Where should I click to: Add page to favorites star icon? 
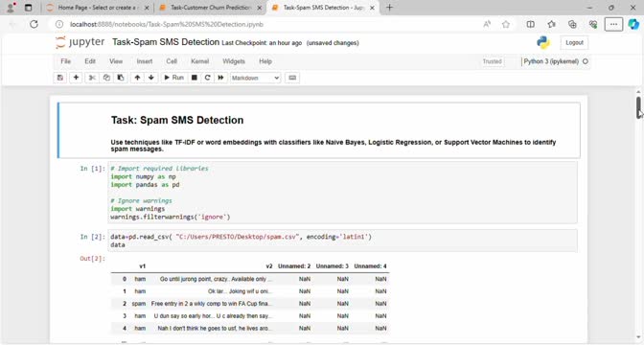[506, 24]
